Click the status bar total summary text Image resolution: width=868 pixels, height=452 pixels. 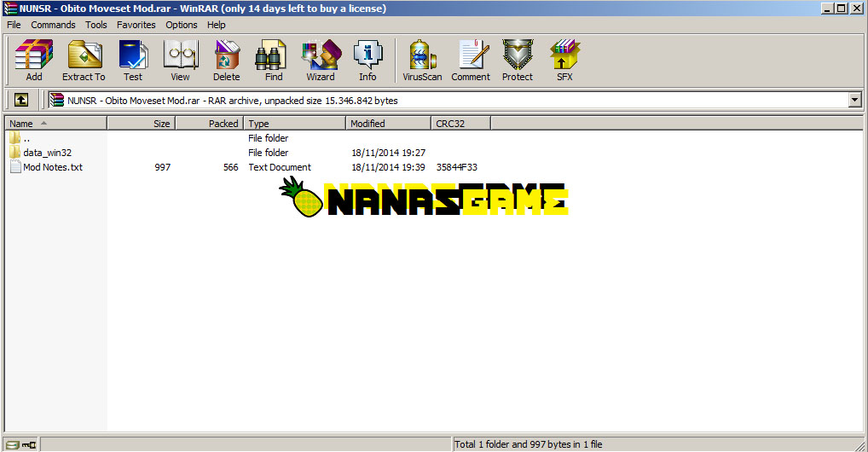pyautogui.click(x=528, y=444)
